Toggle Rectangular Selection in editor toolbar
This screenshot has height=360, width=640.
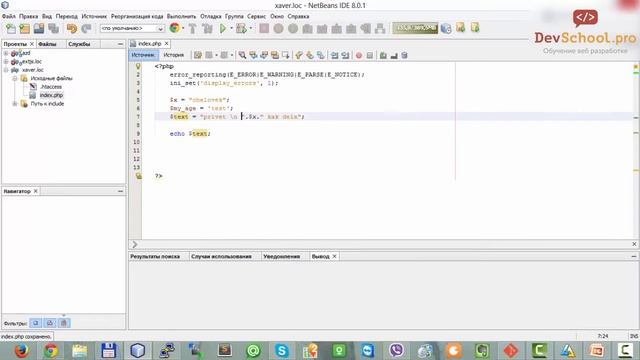pos(286,55)
